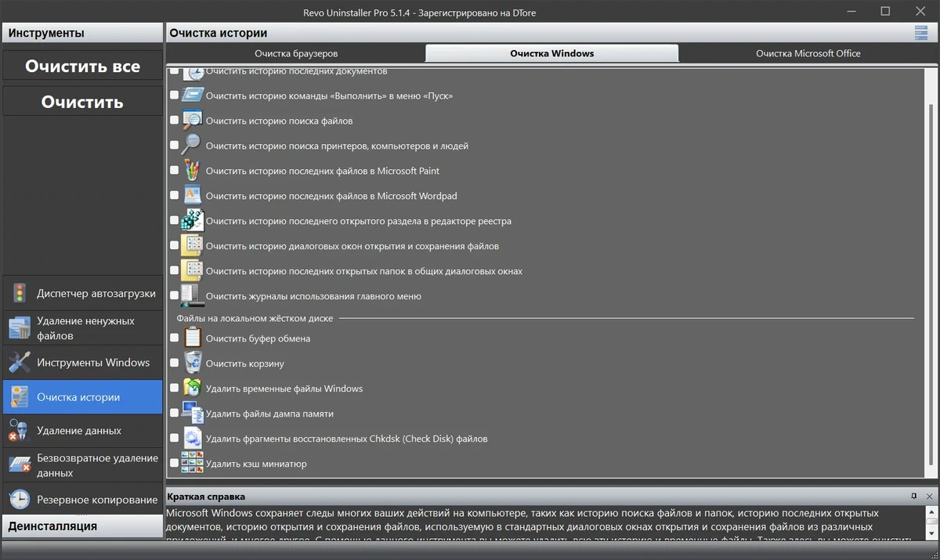Viewport: 940px width, 560px height.
Task: Click the Очистить все button
Action: coord(82,67)
